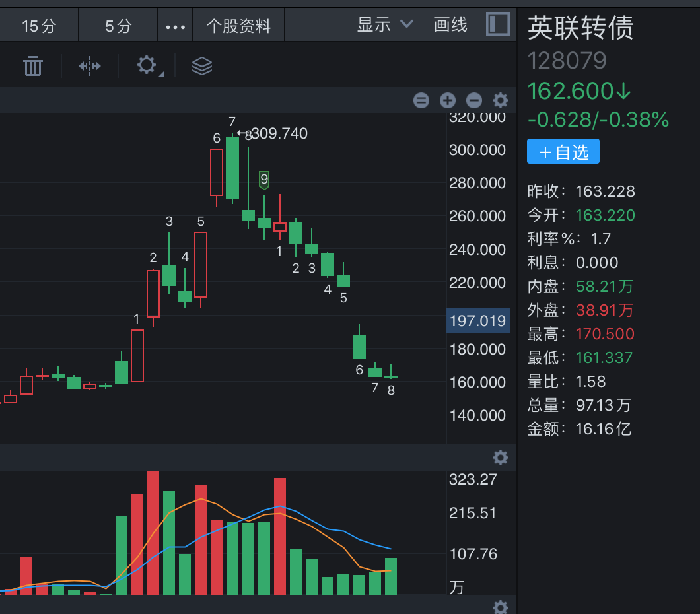Click the horizontal measure range icon
This screenshot has height=614, width=700.
click(90, 66)
